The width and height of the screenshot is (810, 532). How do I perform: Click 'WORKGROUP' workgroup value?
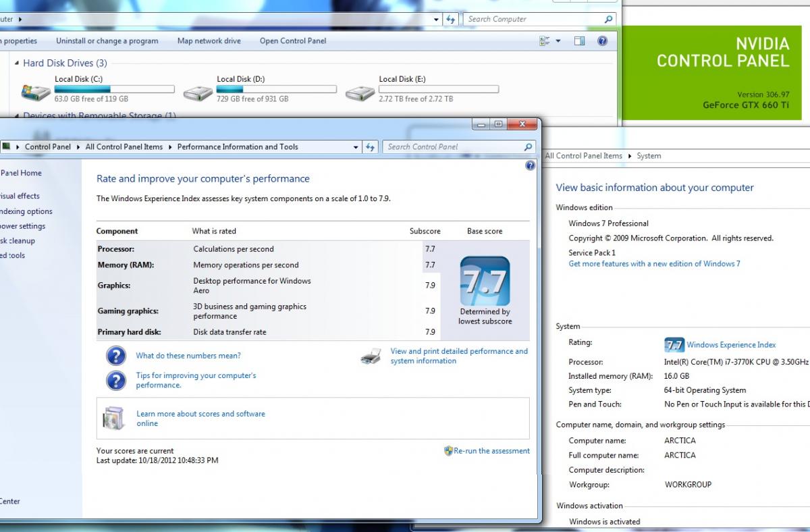point(688,485)
